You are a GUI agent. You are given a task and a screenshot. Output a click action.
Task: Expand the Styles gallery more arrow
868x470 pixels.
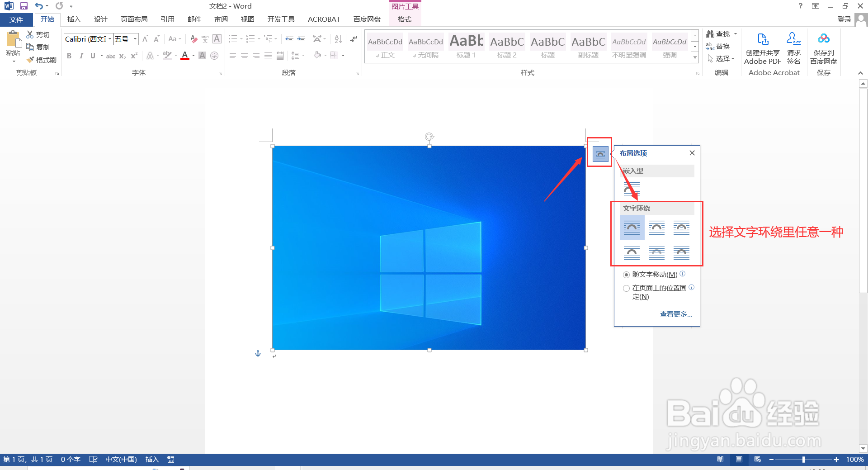point(695,58)
